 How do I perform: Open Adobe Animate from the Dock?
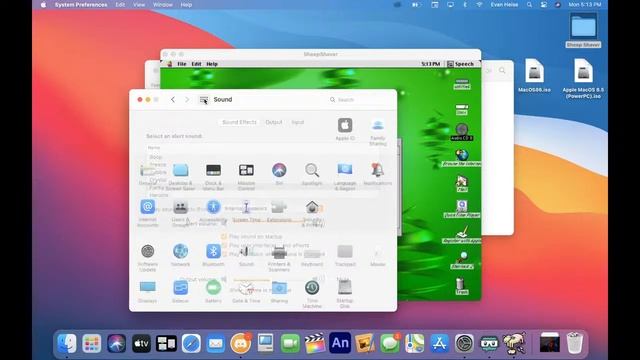[x=340, y=343]
